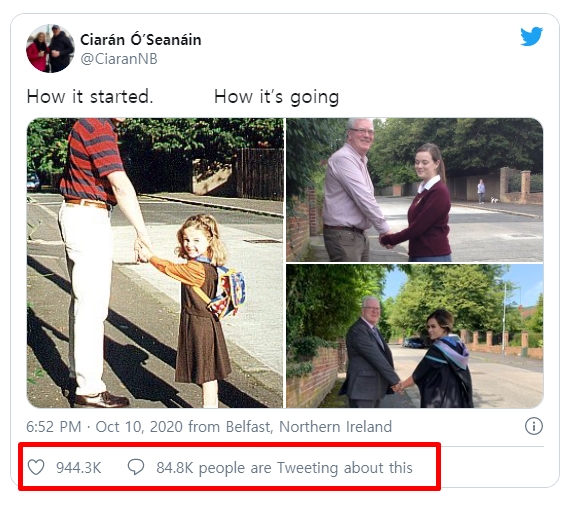Open replies via speech bubble icon
Screen dimensions: 587x506
136,467
